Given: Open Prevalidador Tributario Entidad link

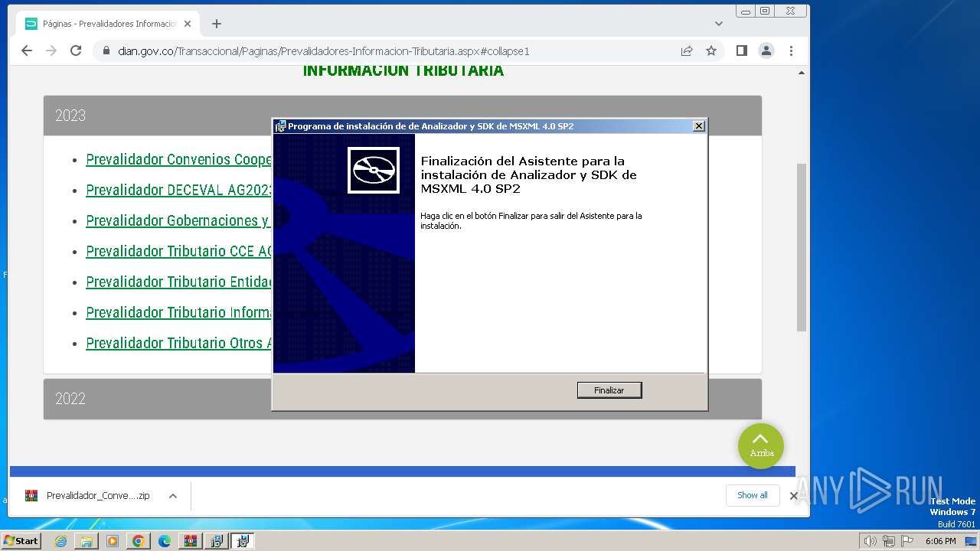Looking at the screenshot, I should click(x=178, y=282).
